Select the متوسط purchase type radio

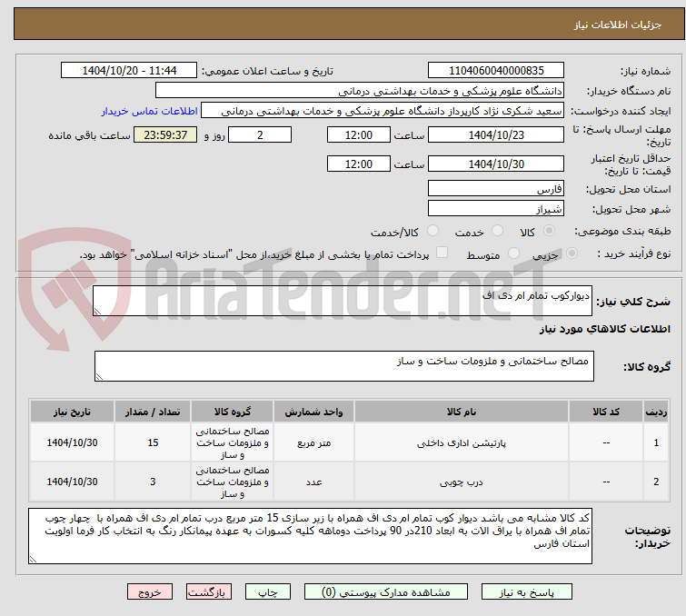pos(513,253)
